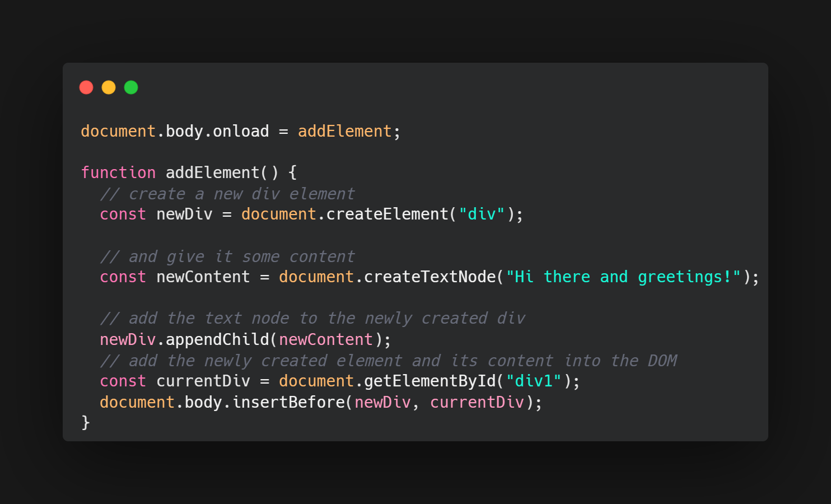Click 'addElement;' on the first line
This screenshot has width=831, height=504.
(349, 131)
